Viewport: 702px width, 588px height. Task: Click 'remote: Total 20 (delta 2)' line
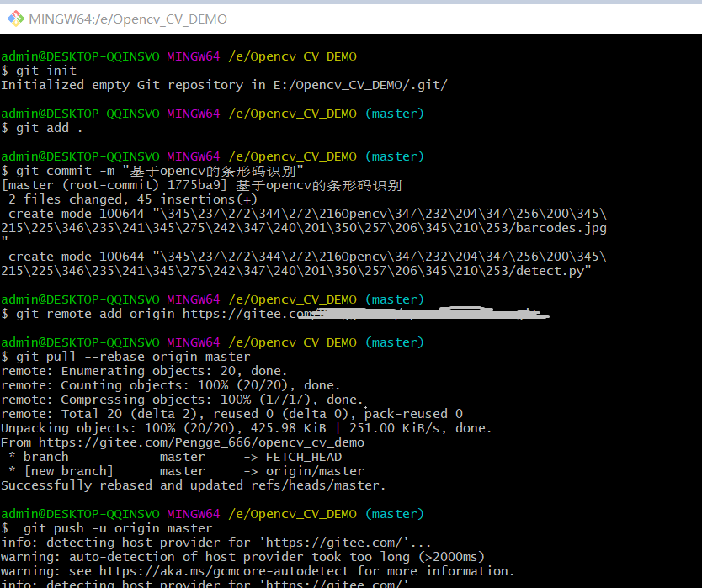pos(232,415)
